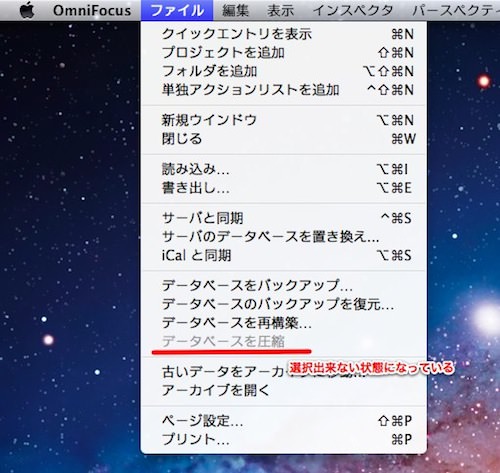The height and width of the screenshot is (473, 500).
Task: Open the OmniFocus application menu
Action: pyautogui.click(x=92, y=10)
